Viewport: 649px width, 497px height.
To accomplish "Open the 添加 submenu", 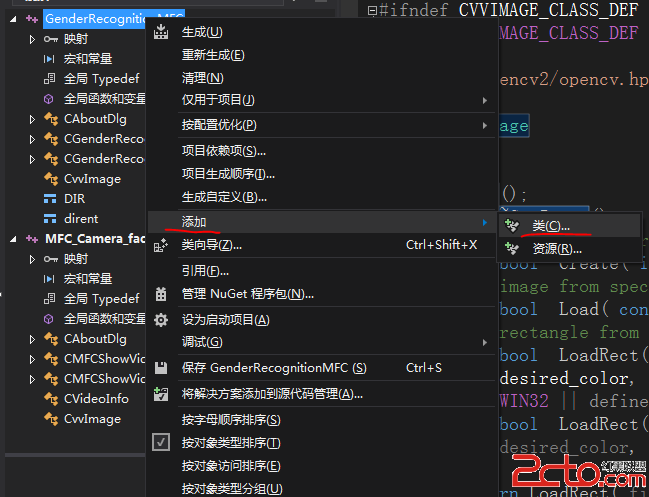I will point(323,222).
